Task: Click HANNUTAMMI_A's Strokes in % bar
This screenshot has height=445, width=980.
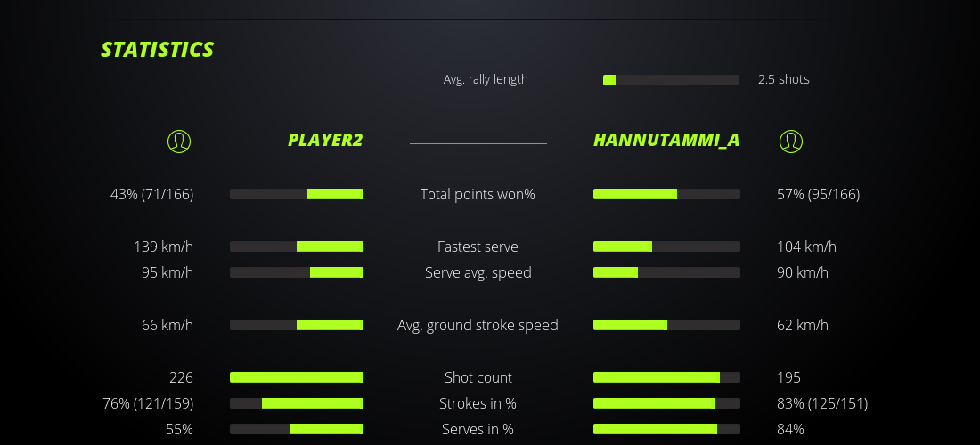Action: [x=666, y=403]
